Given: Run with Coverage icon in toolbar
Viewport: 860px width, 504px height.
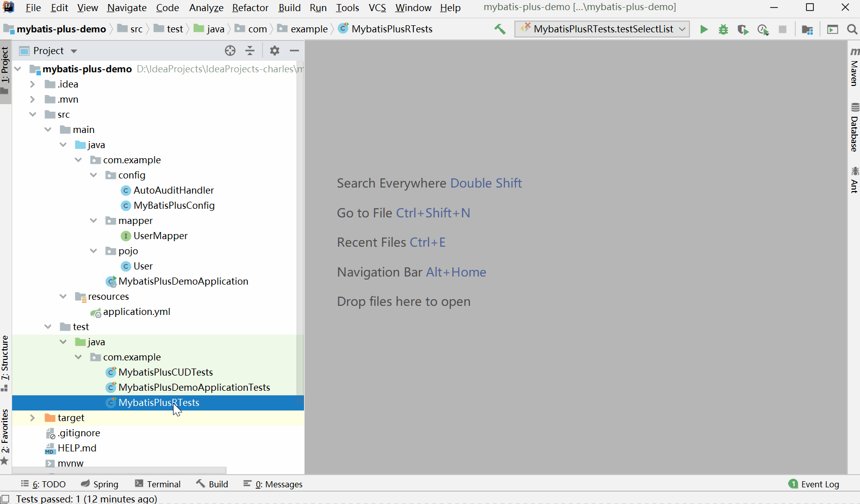Looking at the screenshot, I should click(743, 29).
